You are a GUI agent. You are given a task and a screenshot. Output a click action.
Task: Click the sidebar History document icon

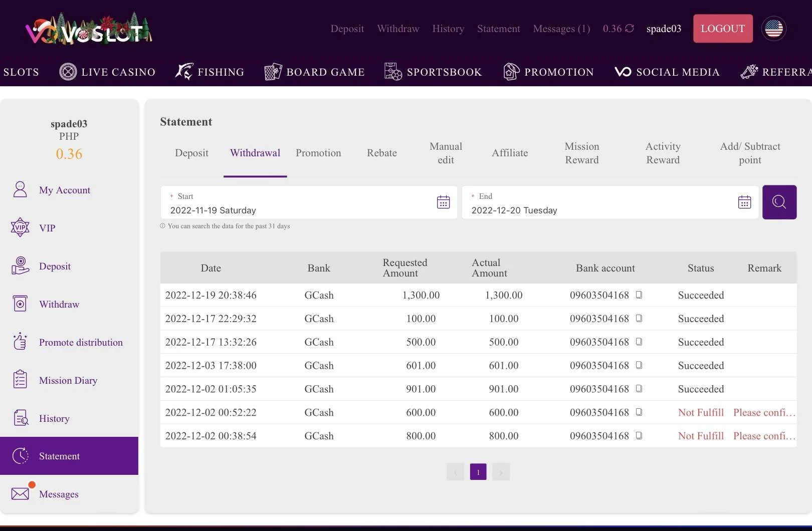coord(21,418)
